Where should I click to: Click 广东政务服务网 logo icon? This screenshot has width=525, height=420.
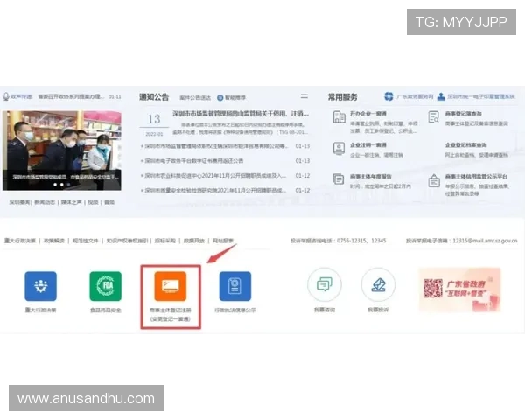(x=388, y=96)
